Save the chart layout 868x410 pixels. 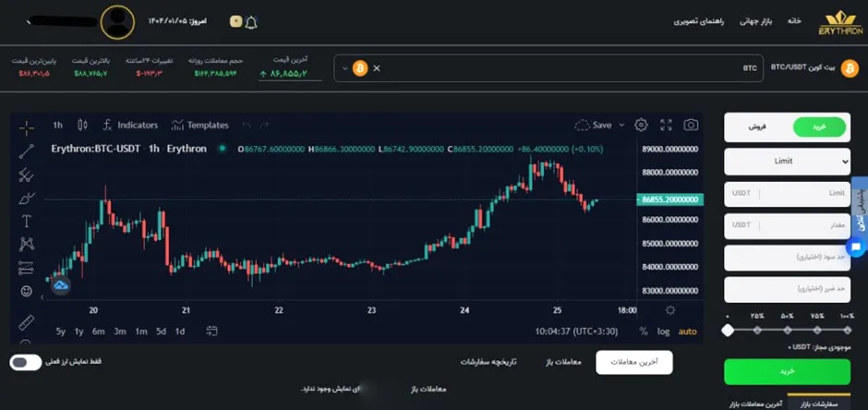pyautogui.click(x=593, y=125)
